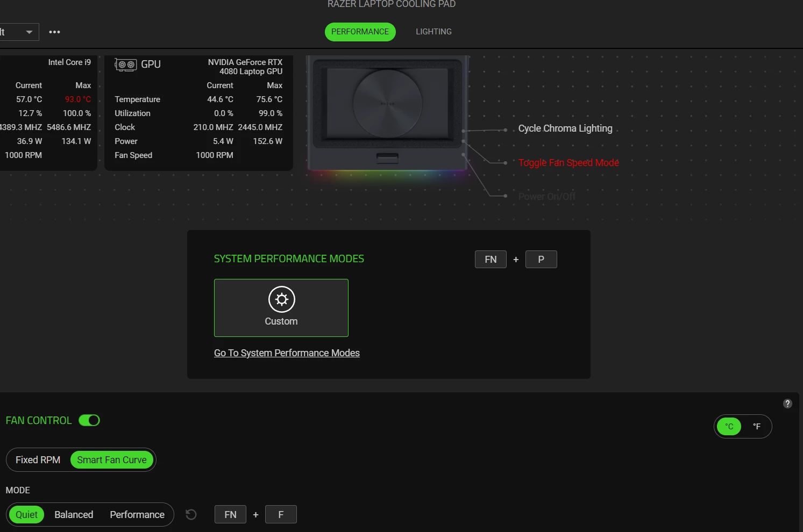The image size is (803, 532).
Task: Choose the Balanced fan mode
Action: click(74, 515)
